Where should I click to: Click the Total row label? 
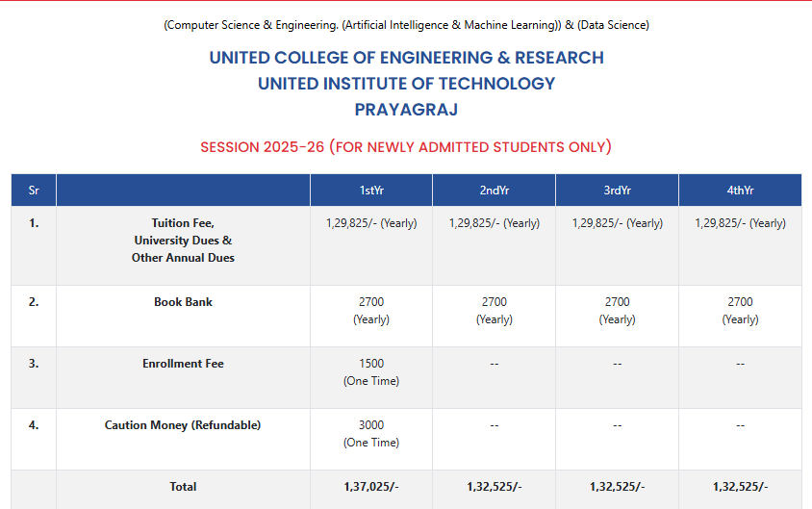(183, 487)
